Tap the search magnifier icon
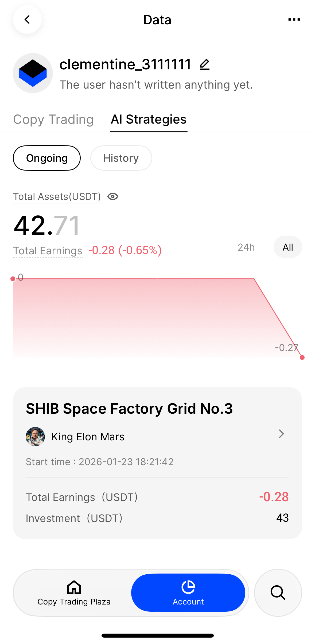 (278, 592)
